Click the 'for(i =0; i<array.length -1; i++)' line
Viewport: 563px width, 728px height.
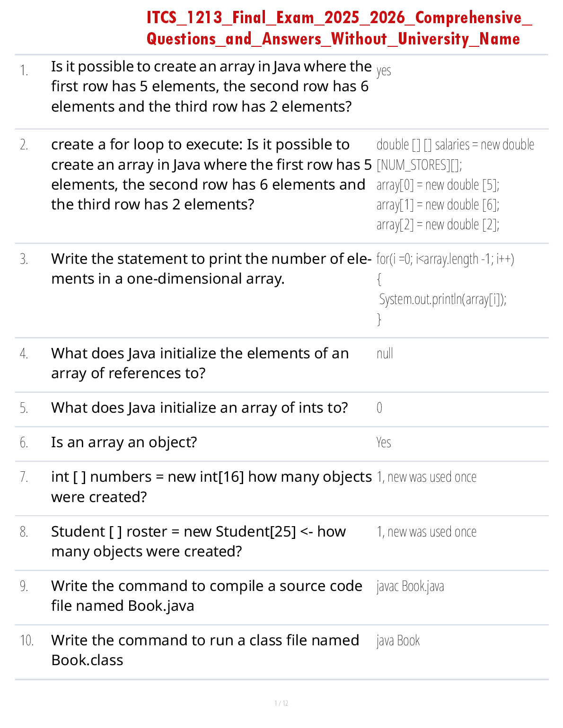coord(445,259)
